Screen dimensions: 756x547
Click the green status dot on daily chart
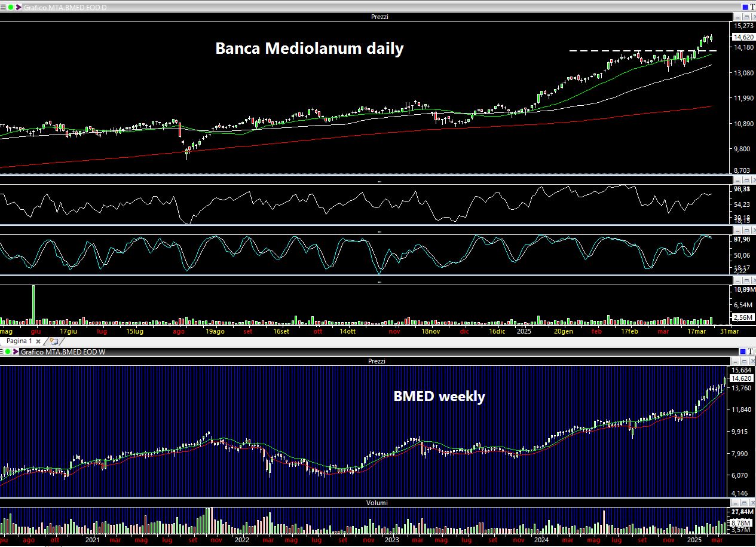[x=11, y=7]
